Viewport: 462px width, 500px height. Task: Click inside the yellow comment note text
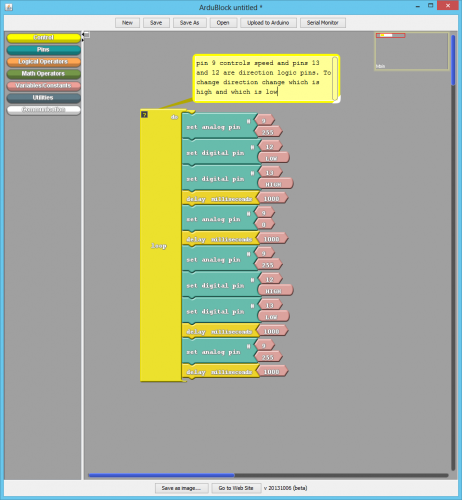pos(263,77)
